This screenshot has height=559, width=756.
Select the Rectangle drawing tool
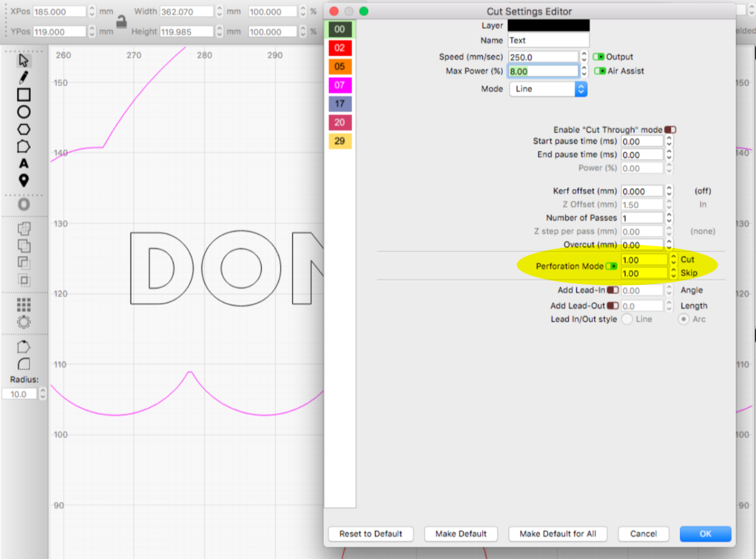coord(24,95)
